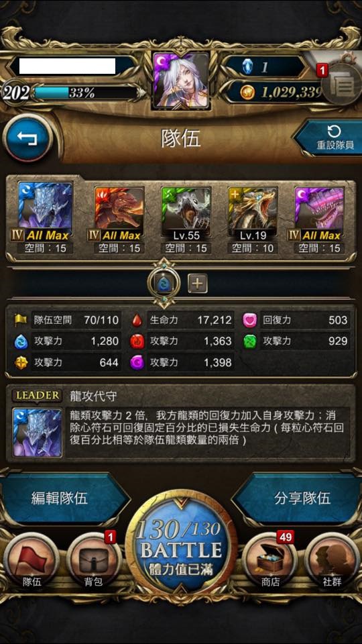The image size is (362, 644).
Task: Tap the gold coin currency icon
Action: pos(247,93)
